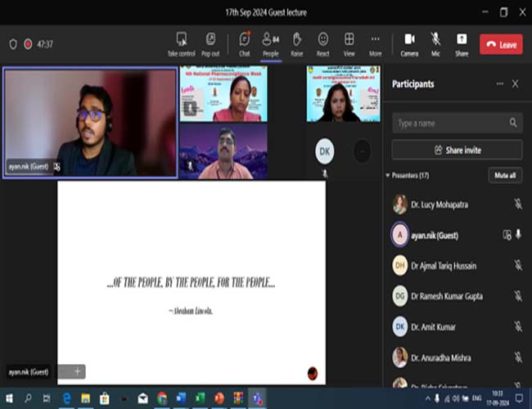Select Dr Ramesh Kumar Gupta
The width and height of the screenshot is (532, 409).
pos(457,296)
